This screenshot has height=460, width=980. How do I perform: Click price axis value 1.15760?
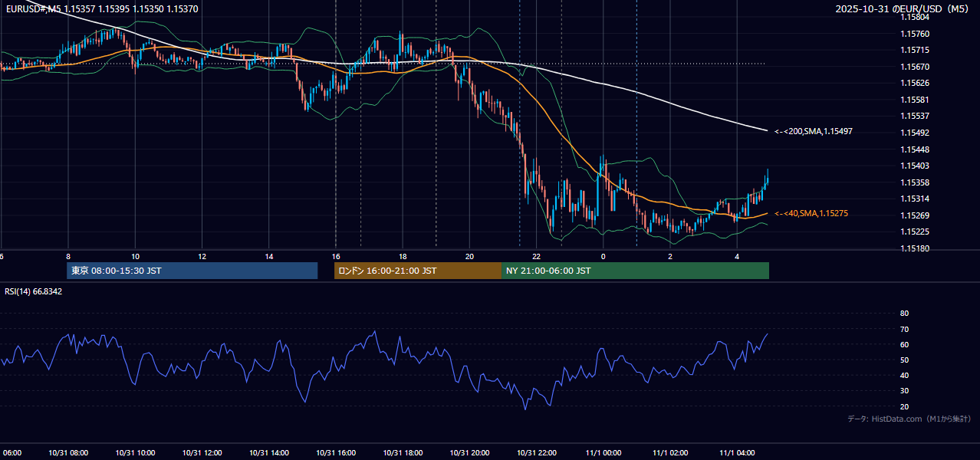click(x=915, y=34)
